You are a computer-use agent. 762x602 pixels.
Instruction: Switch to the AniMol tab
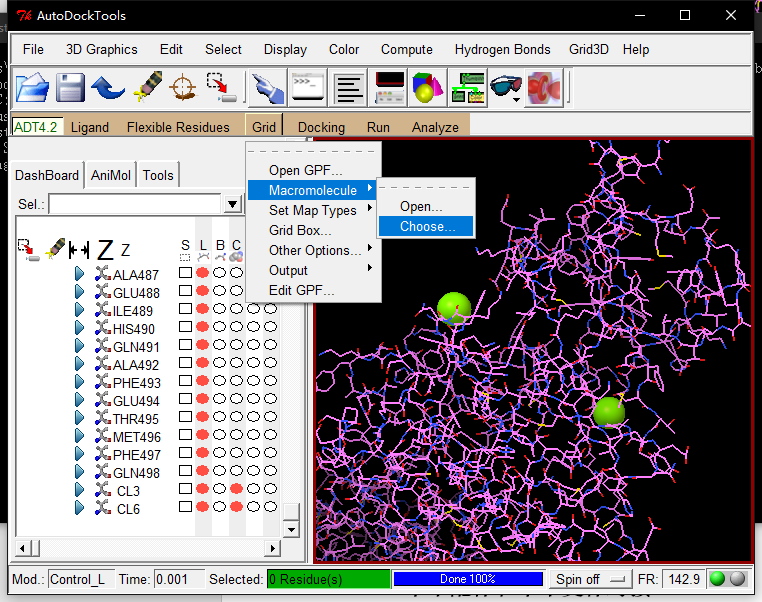[111, 175]
